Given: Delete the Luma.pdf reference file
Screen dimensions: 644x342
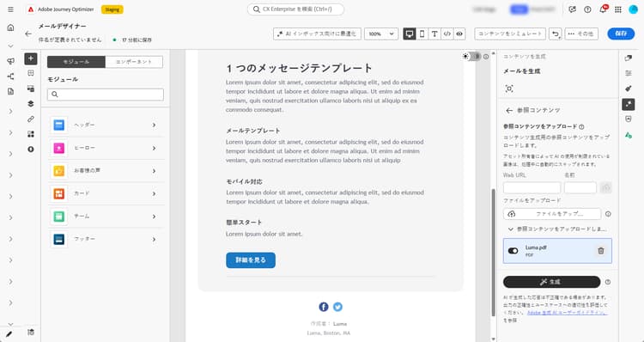Looking at the screenshot, I should tap(601, 251).
